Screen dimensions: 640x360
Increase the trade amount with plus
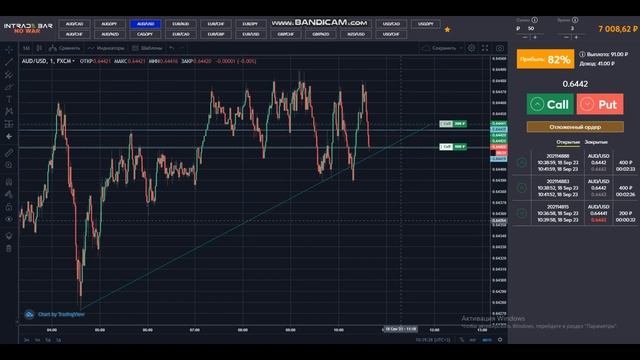[x=535, y=37]
